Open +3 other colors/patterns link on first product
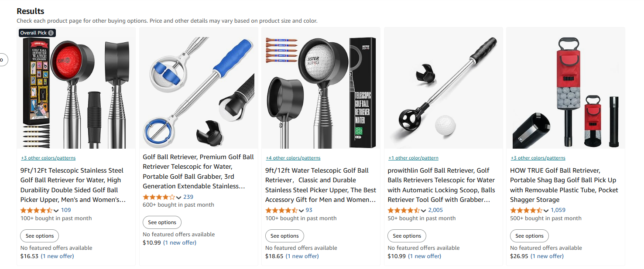Screen dimensions: 644x269 [x=48, y=158]
